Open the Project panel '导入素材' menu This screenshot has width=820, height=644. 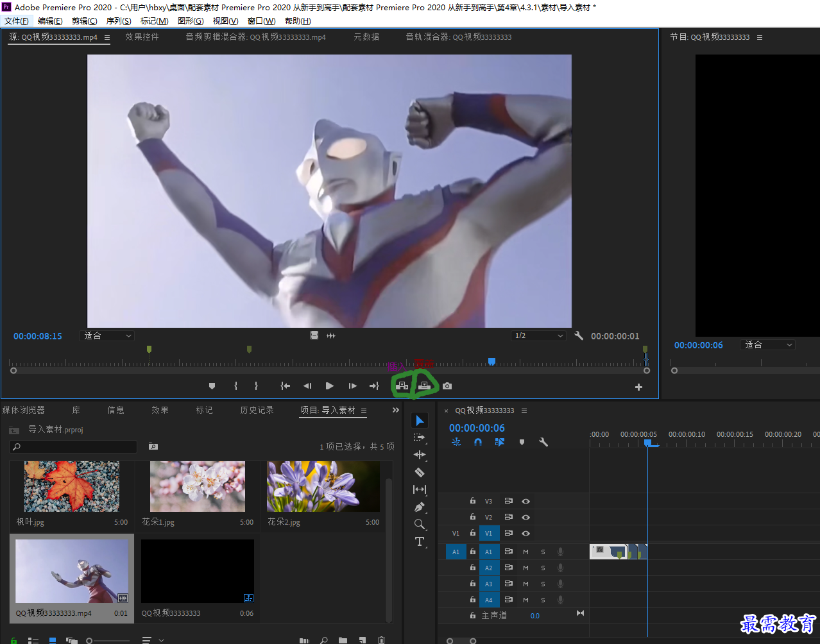click(x=364, y=411)
